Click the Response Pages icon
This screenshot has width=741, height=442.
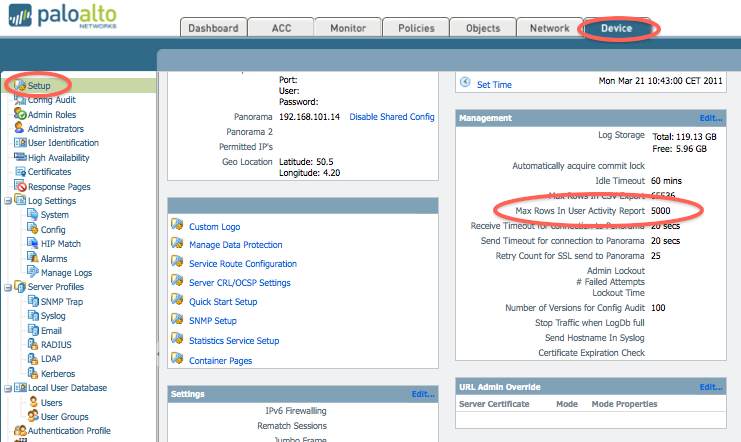pyautogui.click(x=20, y=186)
